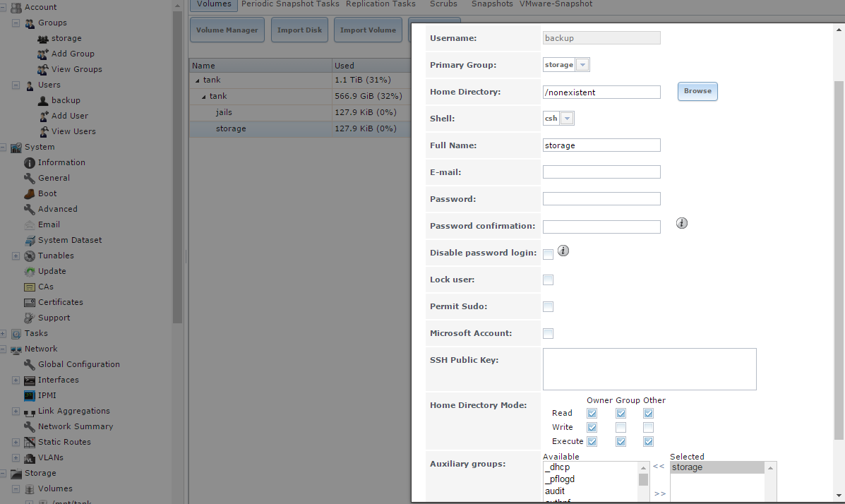This screenshot has width=845, height=504.
Task: Click info icon beside Password confirmation
Action: tap(681, 223)
